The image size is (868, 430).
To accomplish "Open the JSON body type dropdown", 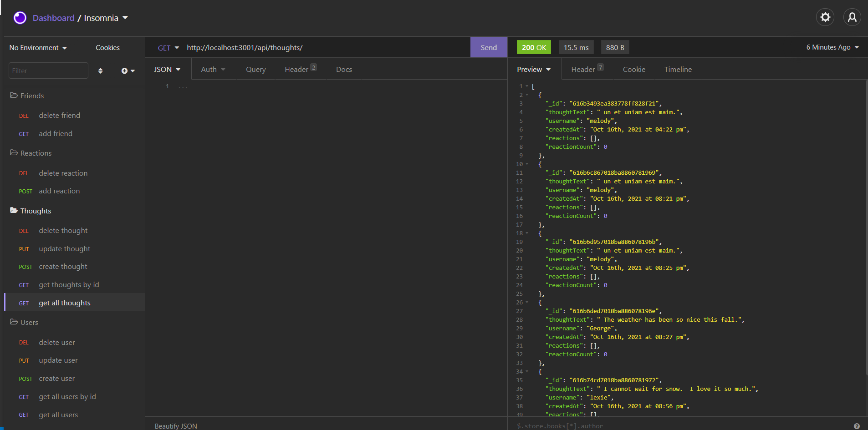I will pos(167,70).
